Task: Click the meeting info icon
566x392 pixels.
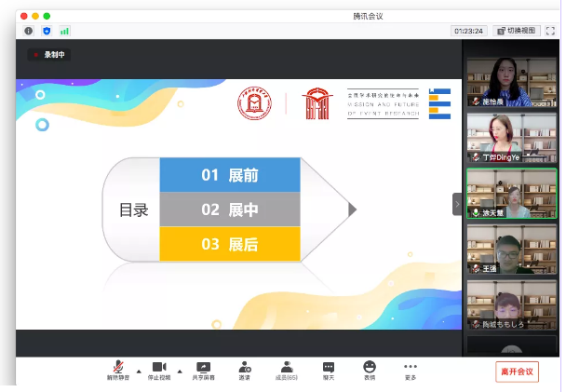Action: [28, 31]
